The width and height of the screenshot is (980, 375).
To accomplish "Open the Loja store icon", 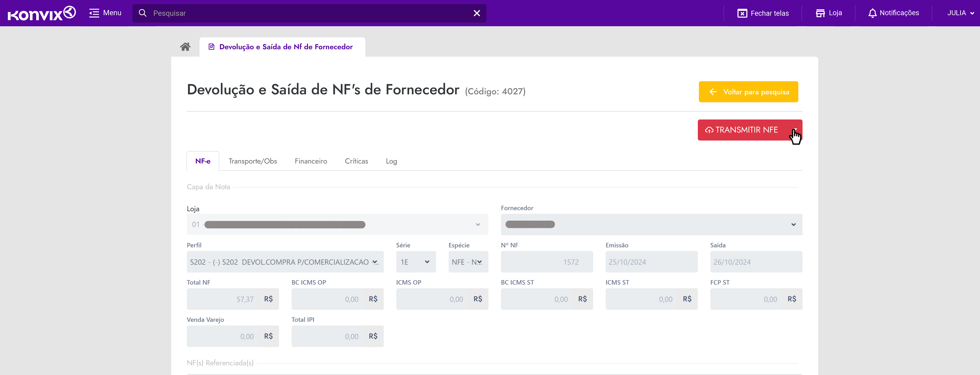I will click(x=820, y=13).
